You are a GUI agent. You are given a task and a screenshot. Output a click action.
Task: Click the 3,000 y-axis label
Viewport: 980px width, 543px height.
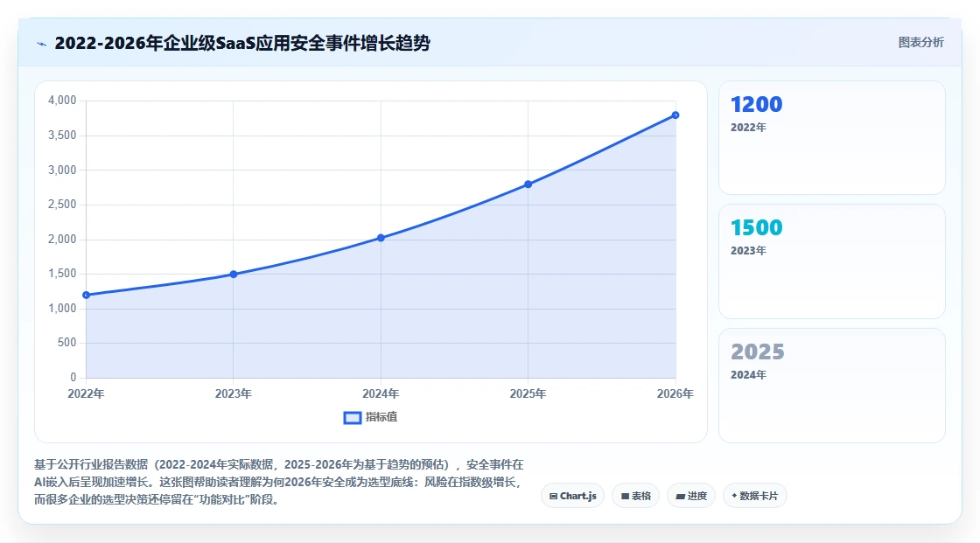click(x=62, y=170)
